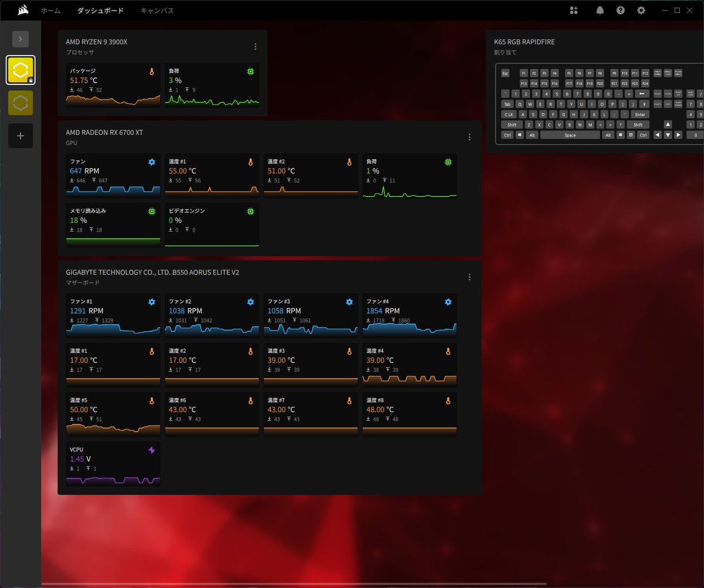Click the 18 % memory load value
Image resolution: width=704 pixels, height=588 pixels.
point(78,220)
